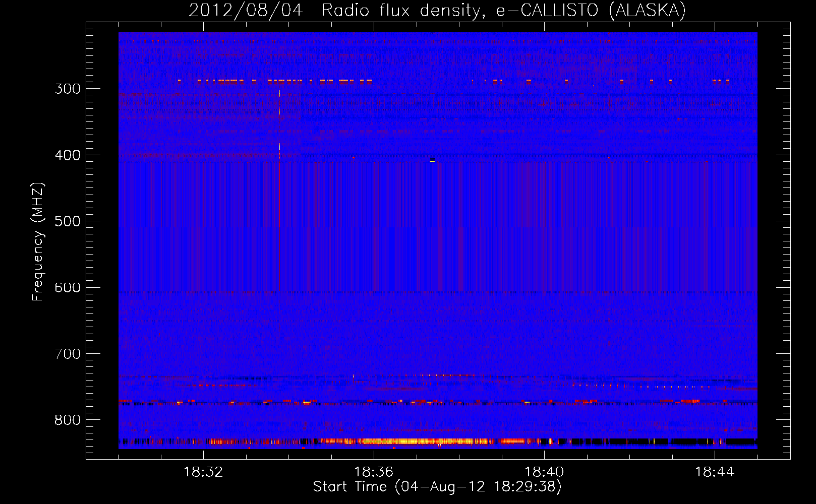This screenshot has width=816, height=504.
Task: Click the 400 frequency tick label
Action: click(x=68, y=155)
